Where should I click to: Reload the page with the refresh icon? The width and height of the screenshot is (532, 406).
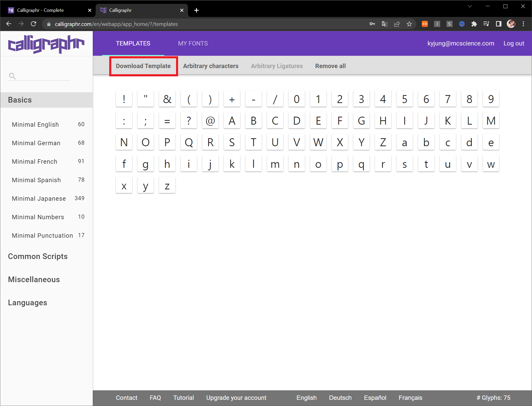(33, 24)
